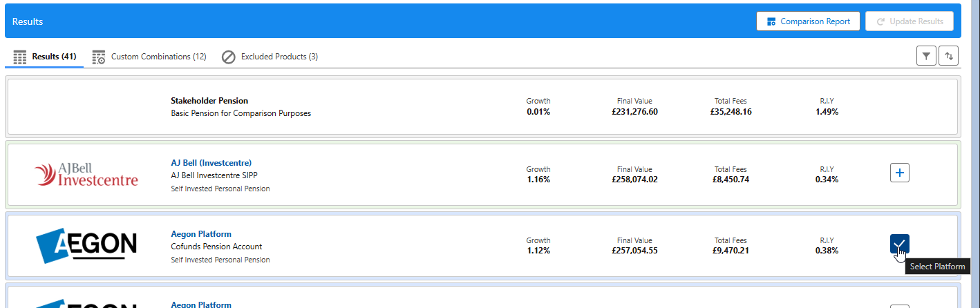Click the R.I.Y value 0.34%
The height and width of the screenshot is (308, 980).
point(827,180)
